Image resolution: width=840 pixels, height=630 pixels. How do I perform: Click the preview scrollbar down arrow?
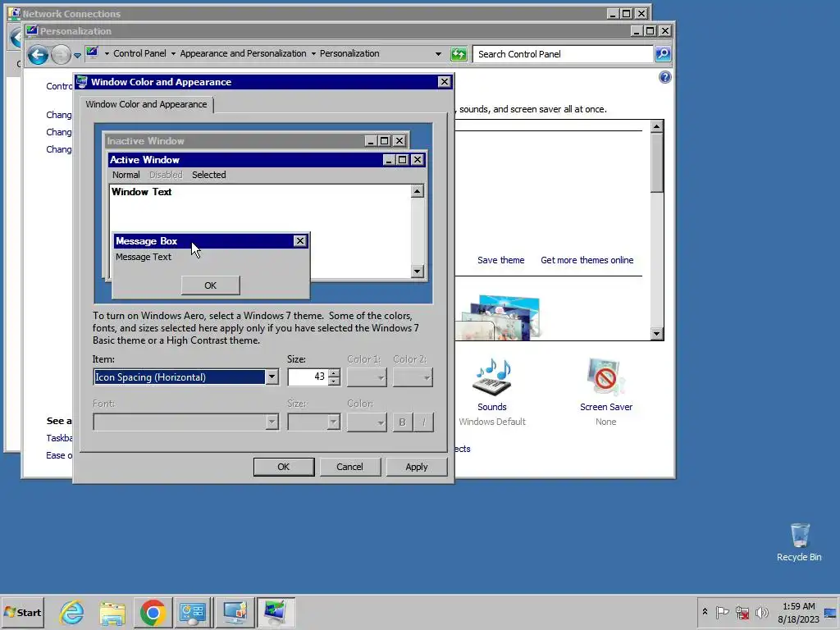coord(418,271)
